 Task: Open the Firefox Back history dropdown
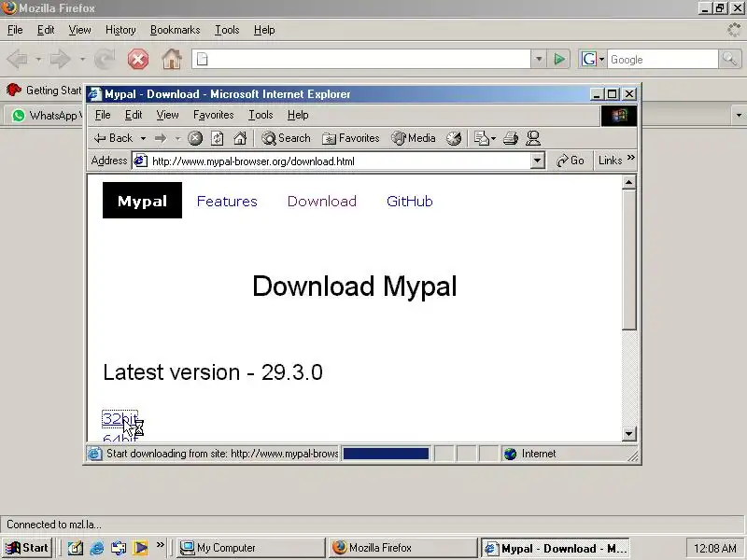click(38, 60)
